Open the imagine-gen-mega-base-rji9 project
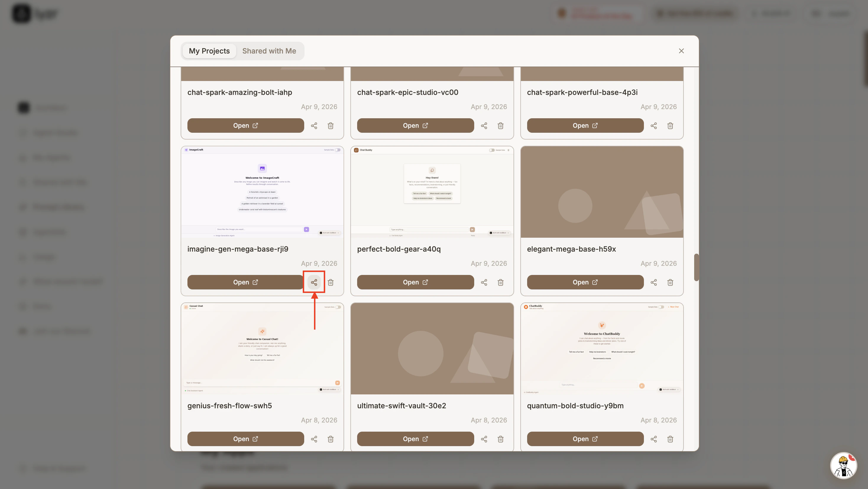Image resolution: width=868 pixels, height=489 pixels. (x=245, y=282)
